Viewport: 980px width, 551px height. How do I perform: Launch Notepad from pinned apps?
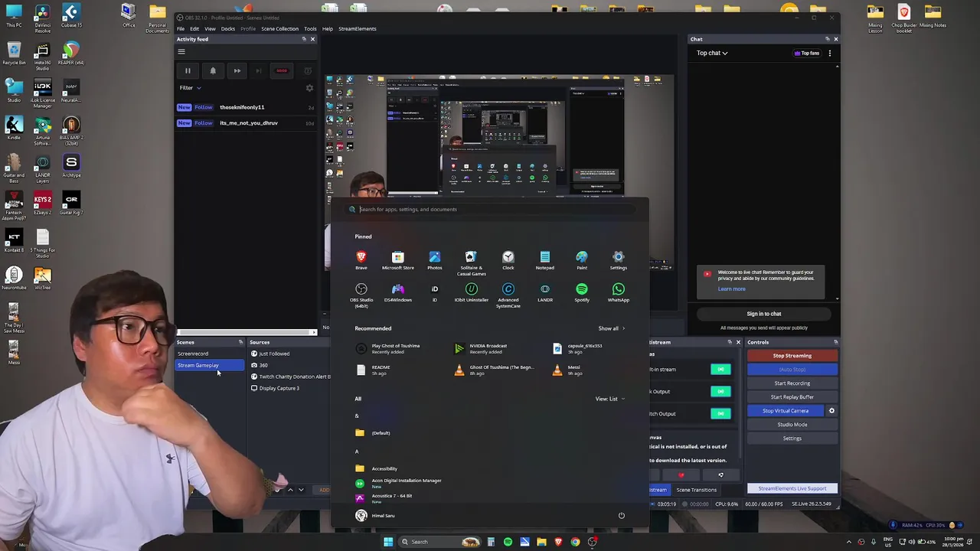(544, 260)
